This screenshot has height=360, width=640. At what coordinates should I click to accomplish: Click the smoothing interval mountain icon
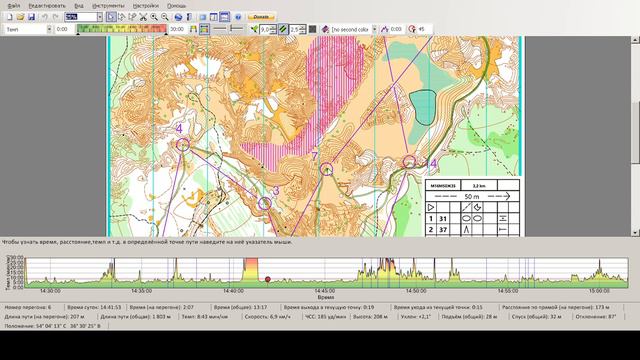click(384, 29)
